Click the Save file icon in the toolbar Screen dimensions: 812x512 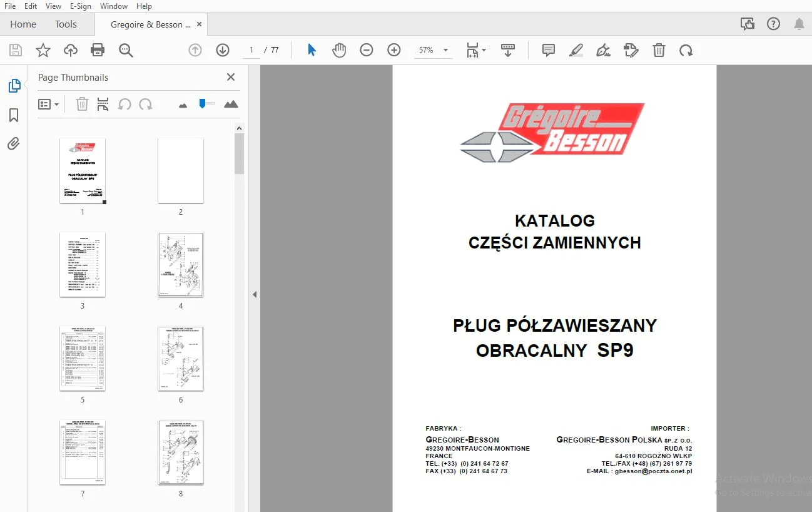point(16,50)
